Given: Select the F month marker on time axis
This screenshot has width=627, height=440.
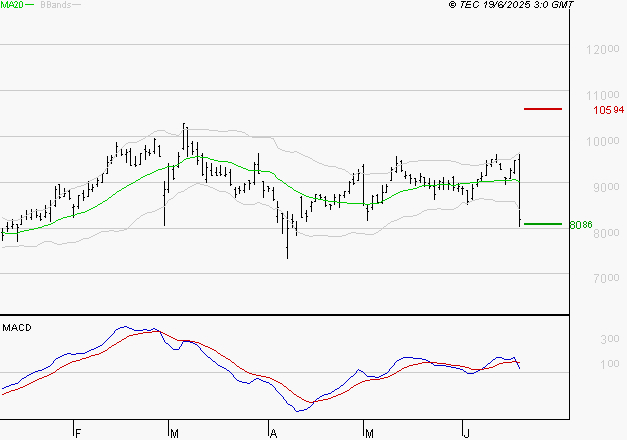Looking at the screenshot, I should [x=78, y=433].
